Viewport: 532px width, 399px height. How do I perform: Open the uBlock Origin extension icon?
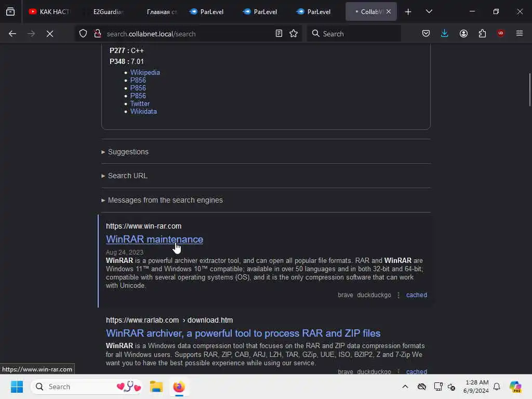pos(501,33)
